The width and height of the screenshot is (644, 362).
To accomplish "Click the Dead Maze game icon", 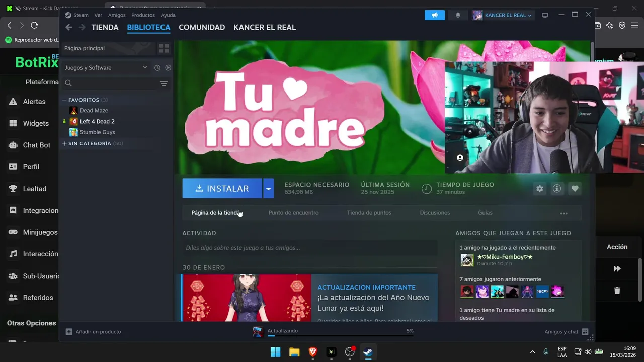I will coord(73,110).
